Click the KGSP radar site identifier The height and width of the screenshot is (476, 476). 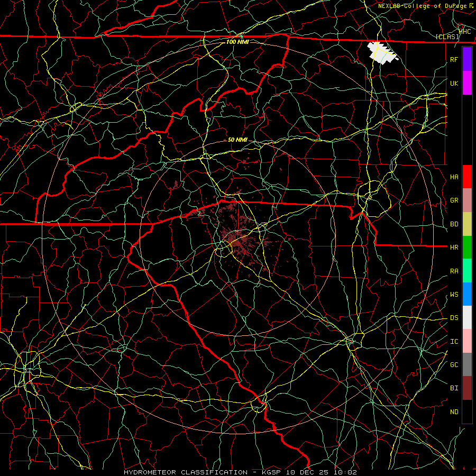[272, 472]
